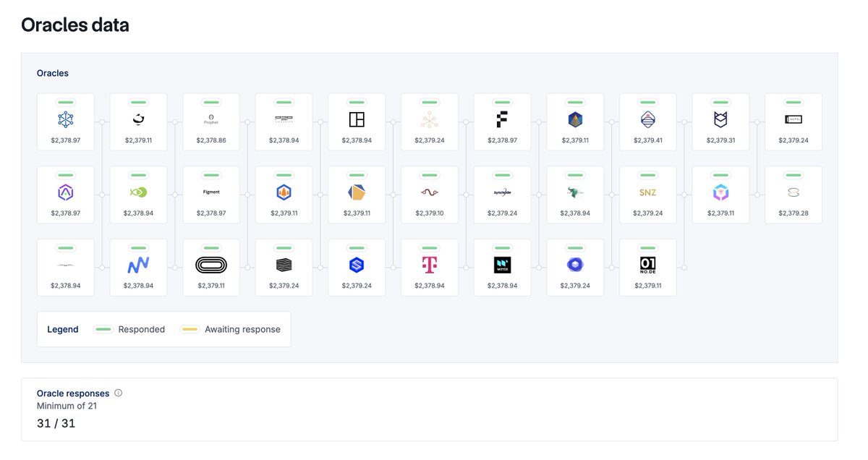
Task: Click the price $2,378.86
Action: [211, 140]
